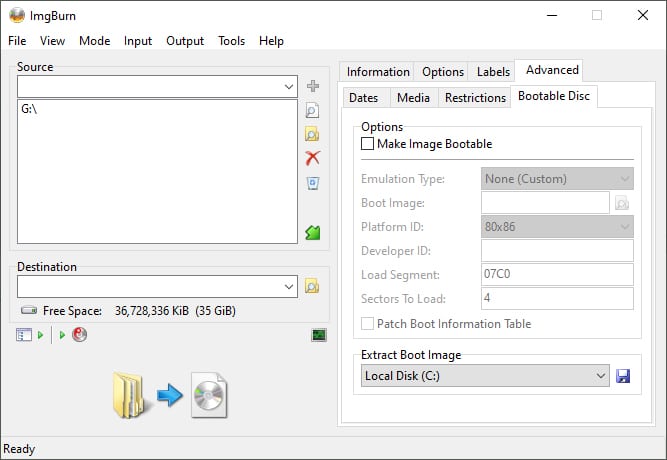
Task: Select the G:\ entry in source list
Action: (29, 109)
